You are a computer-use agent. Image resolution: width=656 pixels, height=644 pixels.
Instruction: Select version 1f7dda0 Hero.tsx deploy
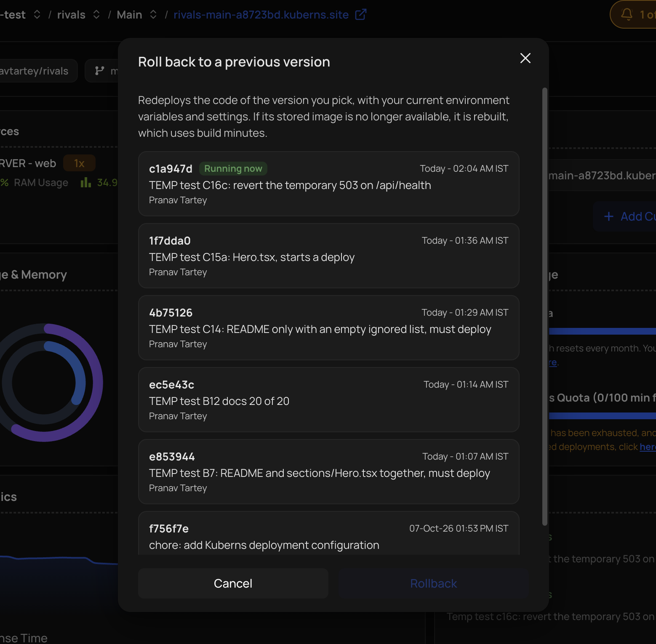pos(328,256)
